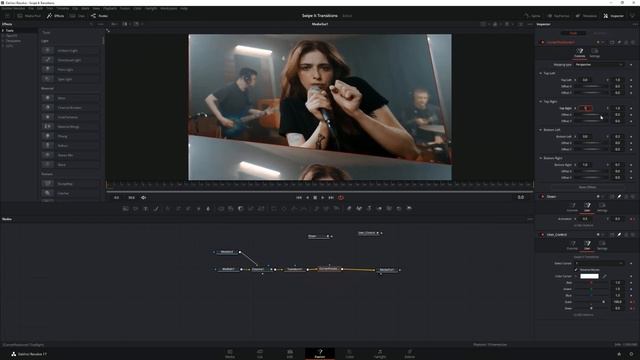Play the composition forward
Screen dimensions: 640x360
[x=323, y=198]
